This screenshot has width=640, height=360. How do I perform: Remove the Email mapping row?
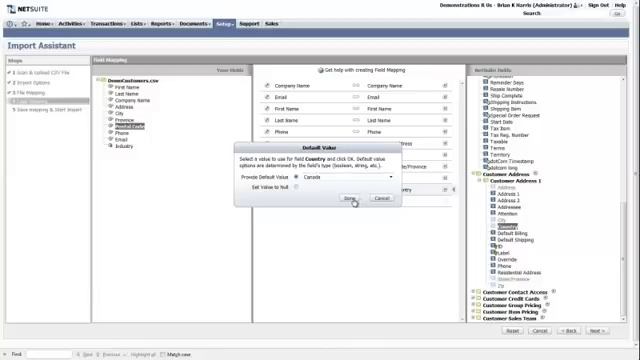pyautogui.click(x=445, y=97)
